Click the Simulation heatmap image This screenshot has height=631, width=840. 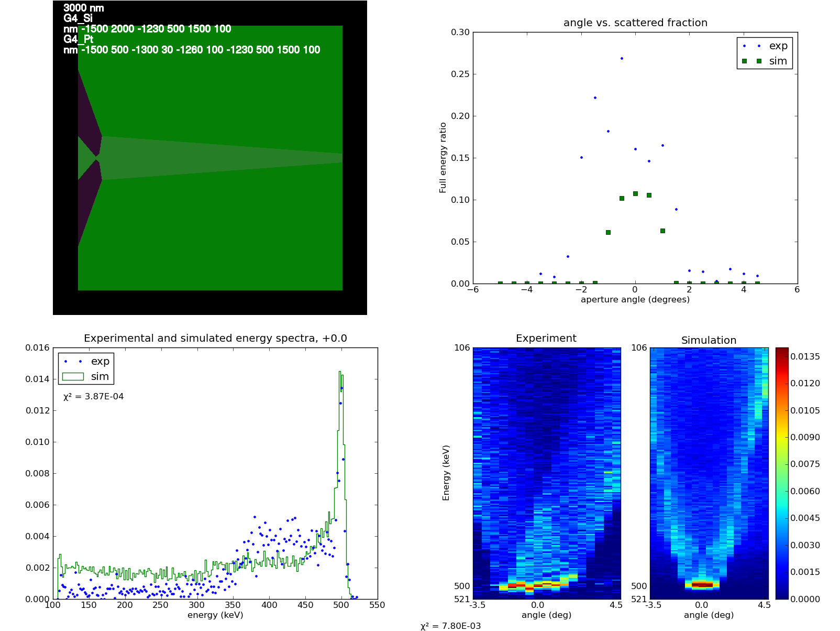(709, 473)
